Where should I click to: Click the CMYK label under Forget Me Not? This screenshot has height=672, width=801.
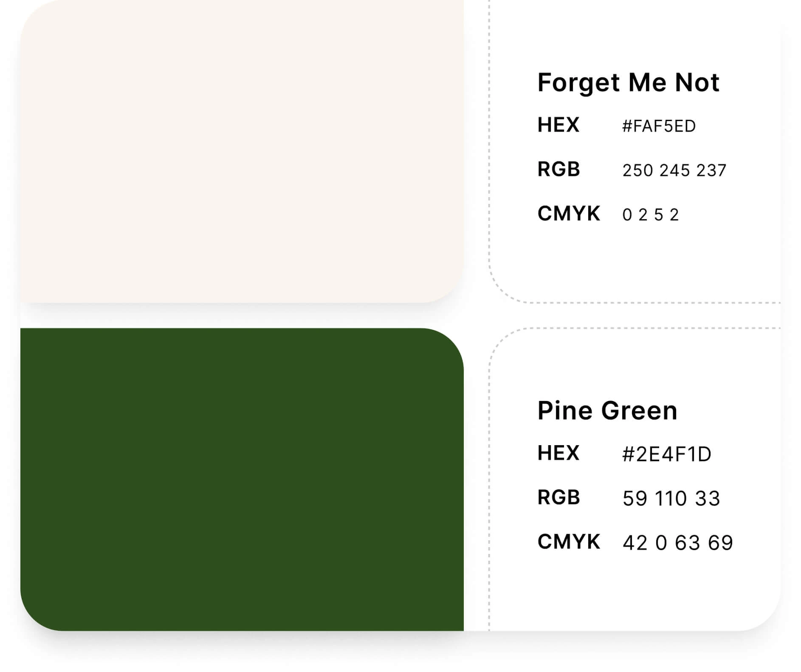pyautogui.click(x=569, y=214)
